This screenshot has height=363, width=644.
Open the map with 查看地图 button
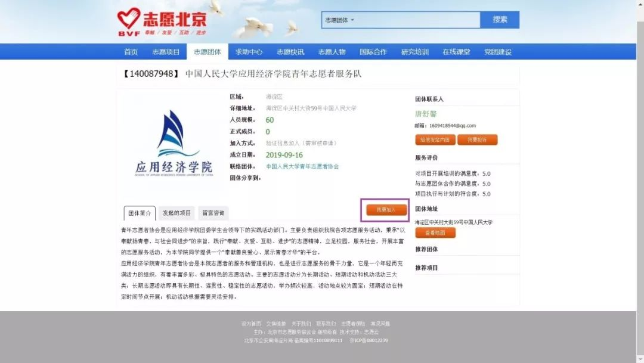[x=435, y=232]
